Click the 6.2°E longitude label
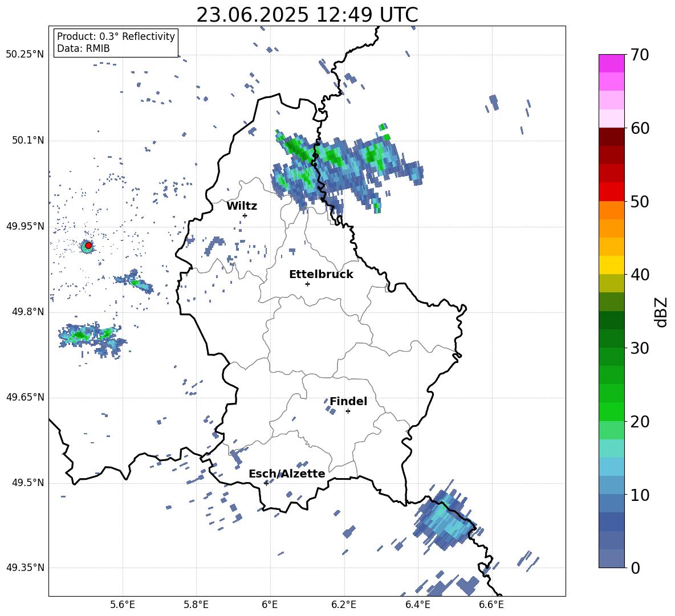Viewport: 675px width, 616px height. coord(344,605)
